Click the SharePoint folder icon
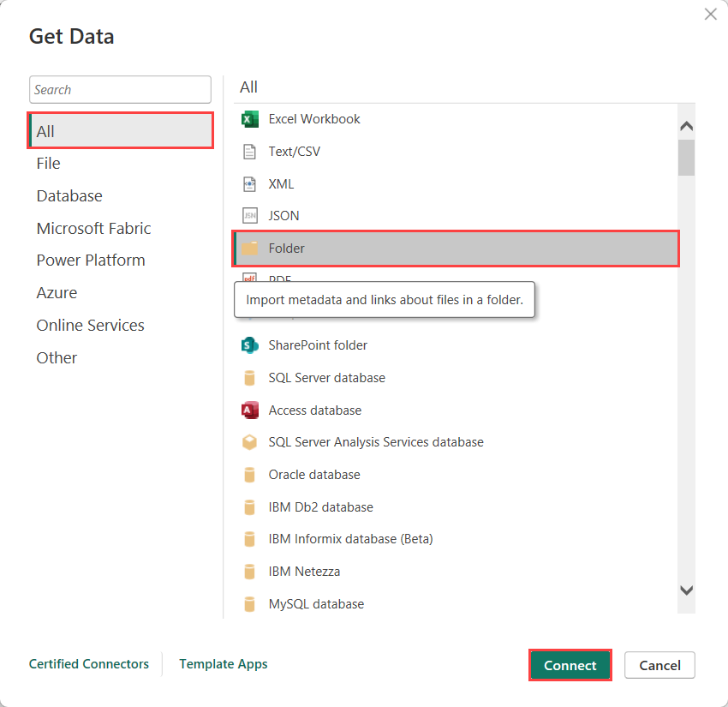 pos(250,345)
